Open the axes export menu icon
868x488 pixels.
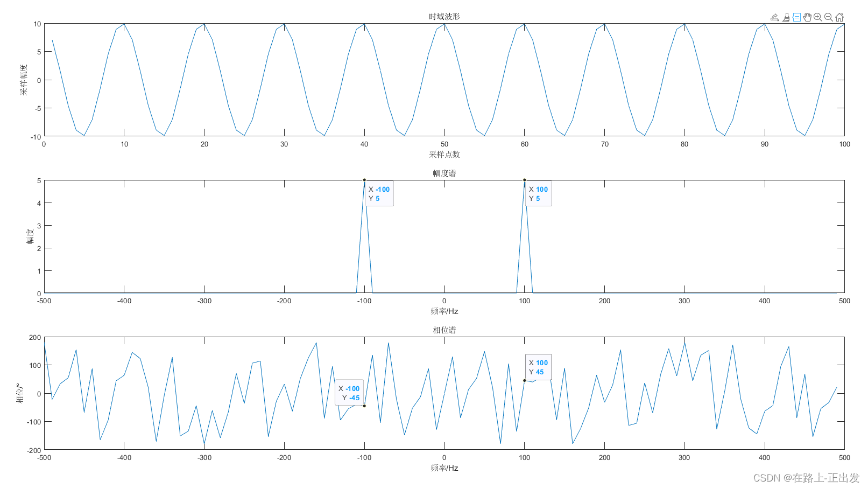pyautogui.click(x=775, y=17)
